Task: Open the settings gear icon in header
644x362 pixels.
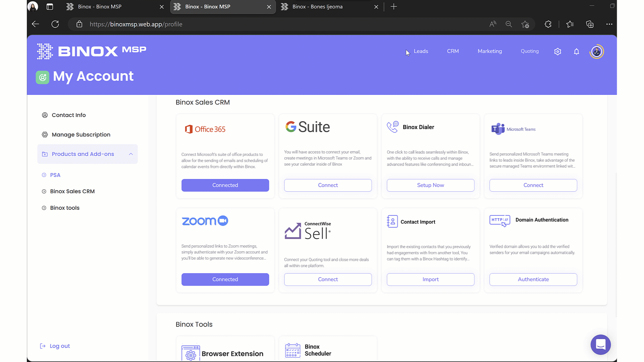Action: click(x=557, y=52)
